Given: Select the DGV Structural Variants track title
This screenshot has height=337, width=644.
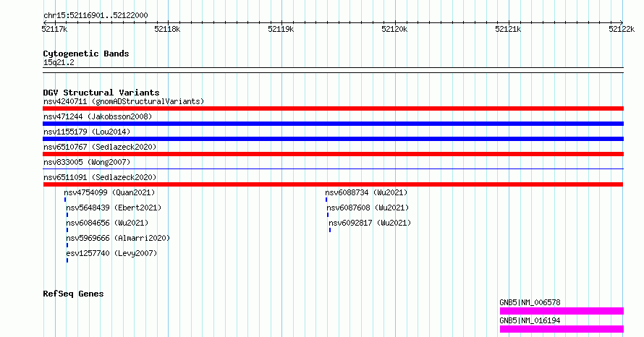Looking at the screenshot, I should point(101,93).
